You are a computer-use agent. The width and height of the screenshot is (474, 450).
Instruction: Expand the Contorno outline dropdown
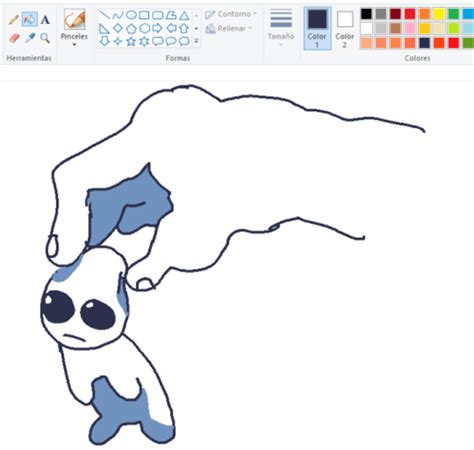pyautogui.click(x=231, y=14)
